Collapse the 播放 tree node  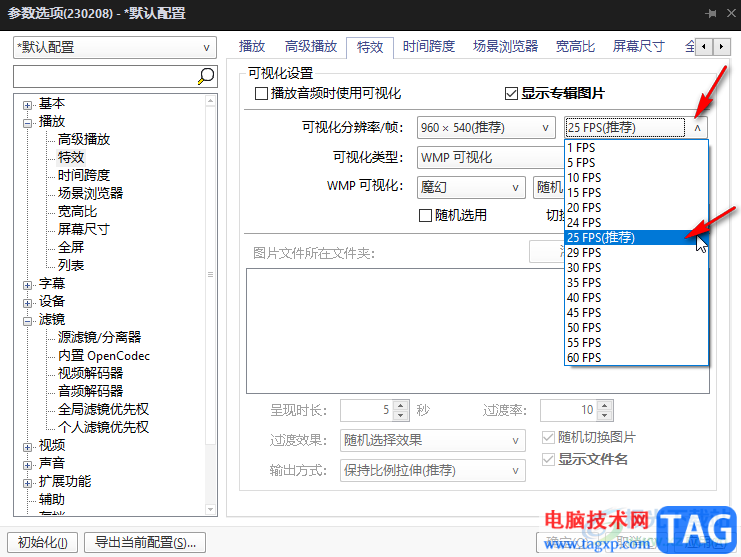tap(27, 123)
